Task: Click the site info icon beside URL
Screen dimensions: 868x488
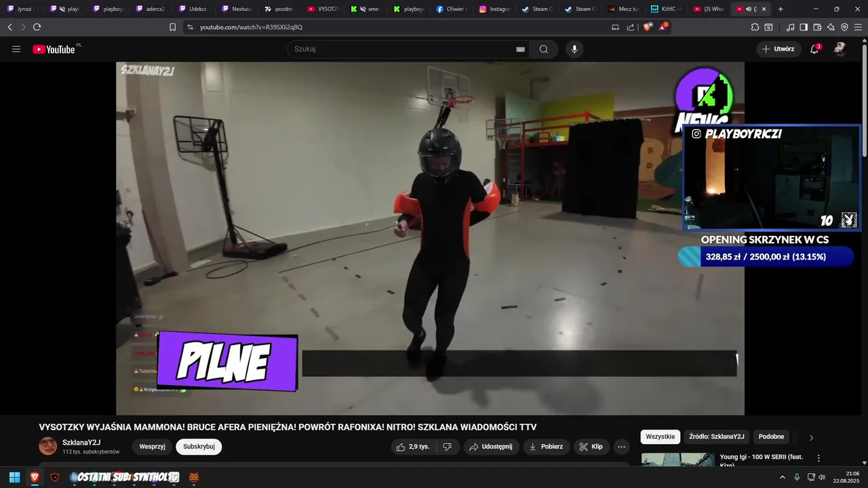Action: click(x=190, y=27)
